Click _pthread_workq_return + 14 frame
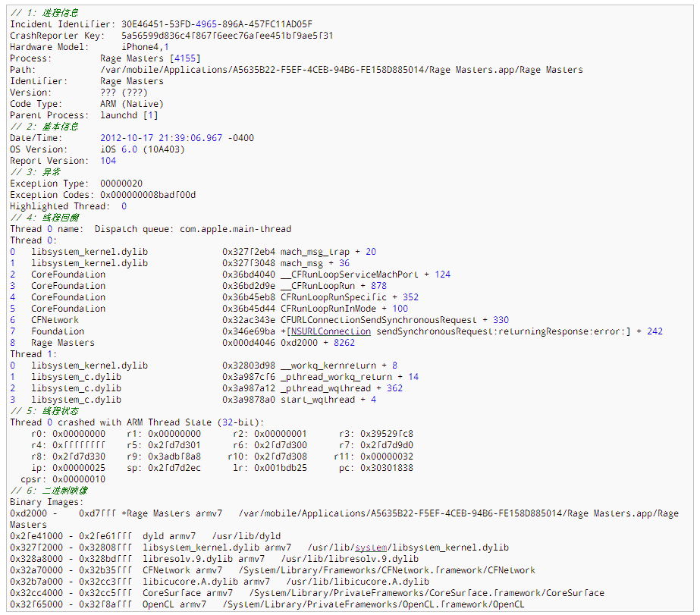The height and width of the screenshot is (615, 700). [x=350, y=377]
